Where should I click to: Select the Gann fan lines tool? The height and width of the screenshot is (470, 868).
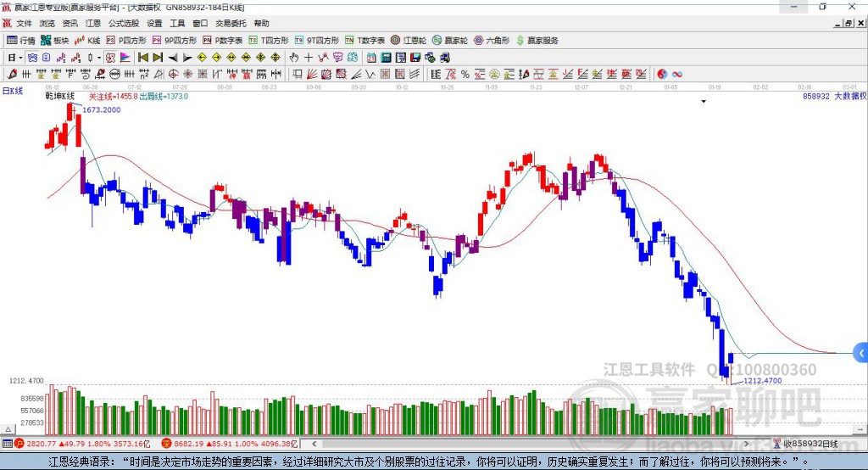tap(312, 75)
